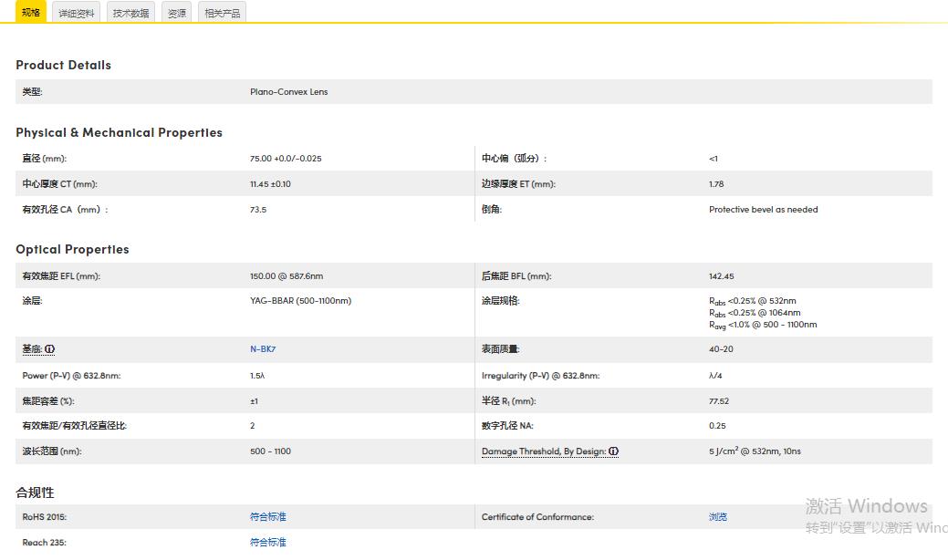Click the Product Details heading
This screenshot has width=948, height=560.
pyautogui.click(x=63, y=66)
